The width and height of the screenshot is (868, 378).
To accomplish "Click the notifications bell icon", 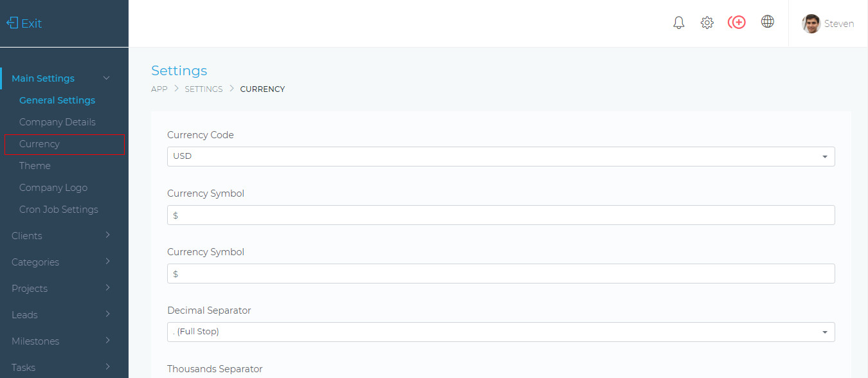I will pos(678,23).
